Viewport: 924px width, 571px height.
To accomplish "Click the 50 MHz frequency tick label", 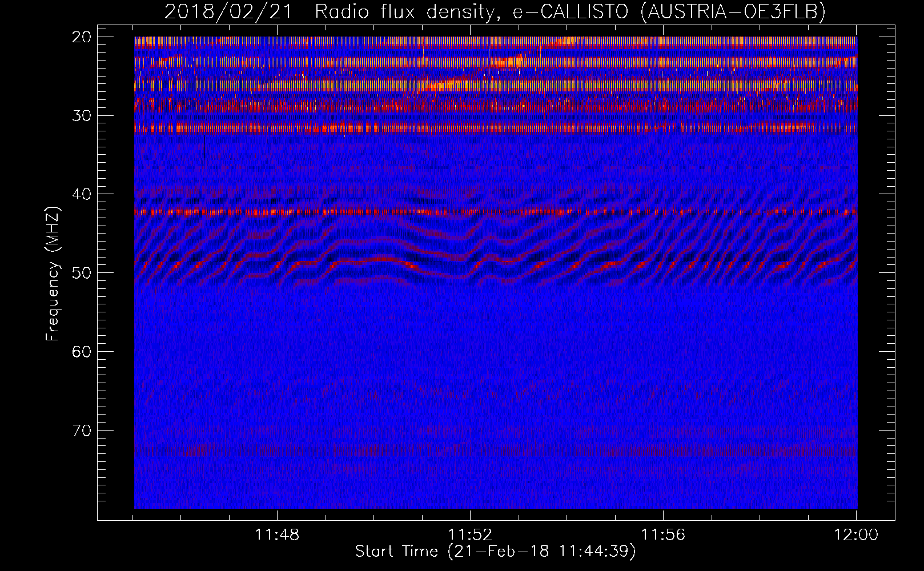I will click(x=82, y=273).
